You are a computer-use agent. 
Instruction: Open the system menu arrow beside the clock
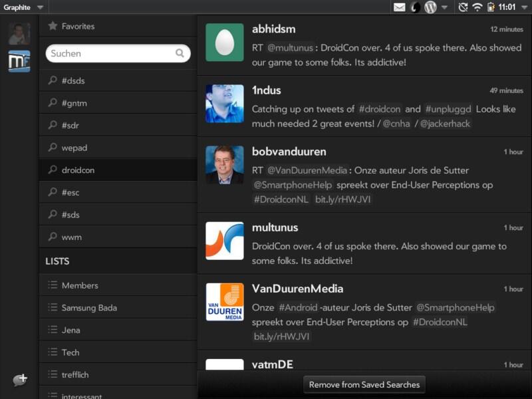coord(524,7)
